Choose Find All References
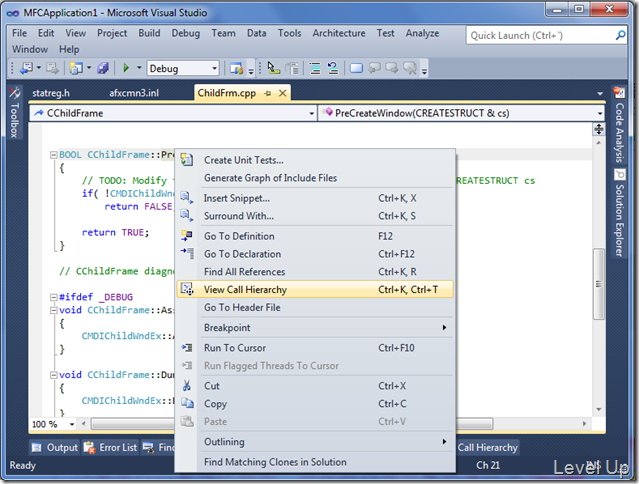This screenshot has width=639, height=484. tap(315, 272)
